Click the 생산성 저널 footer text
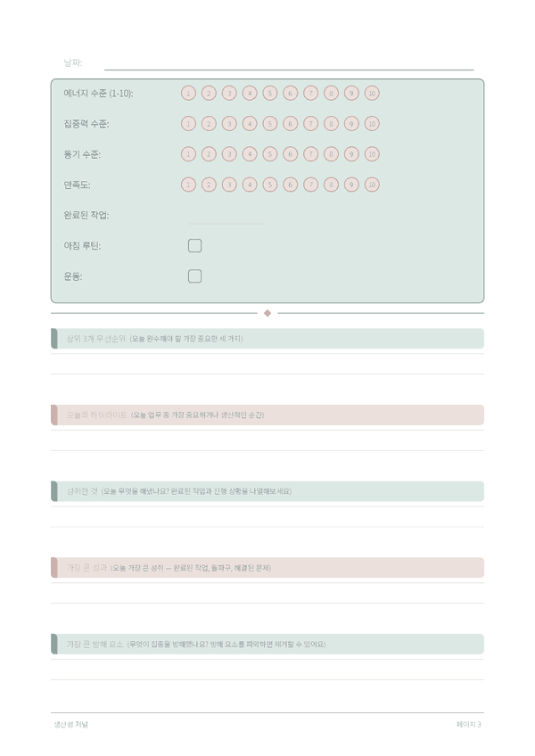Image resolution: width=535 pixels, height=756 pixels. coord(71,724)
